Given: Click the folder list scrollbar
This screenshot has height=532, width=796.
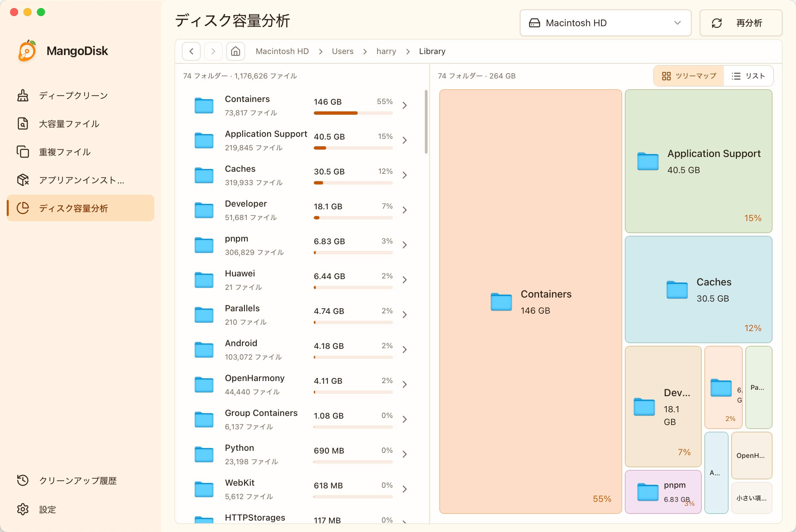Looking at the screenshot, I should tap(426, 121).
